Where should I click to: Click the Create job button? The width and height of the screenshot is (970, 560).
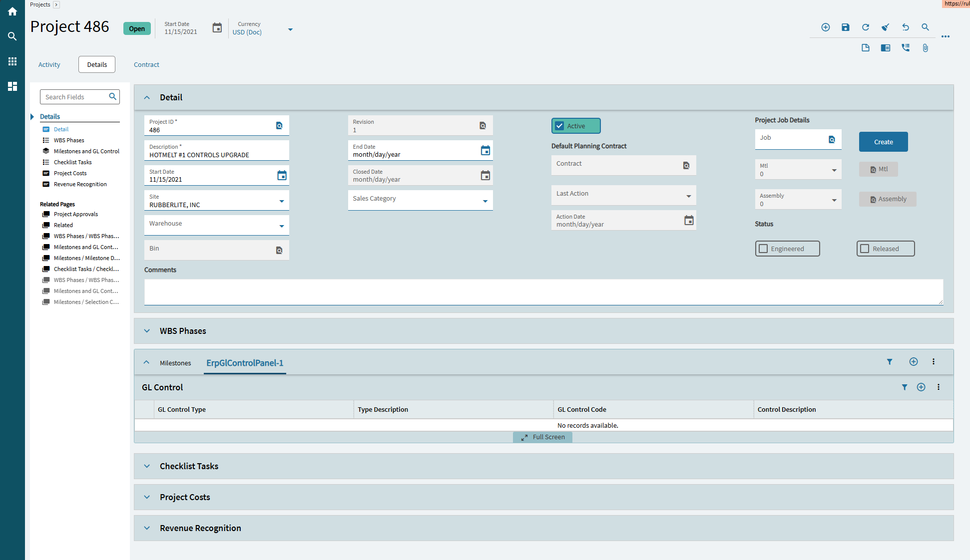883,142
